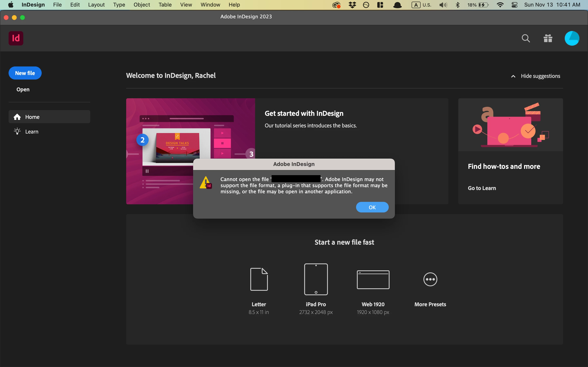The height and width of the screenshot is (367, 588).
Task: Open the macOS Control Center toggles
Action: 514,5
